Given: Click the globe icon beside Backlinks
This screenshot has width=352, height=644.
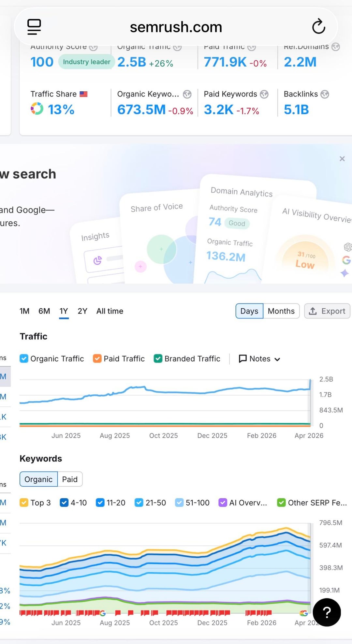Looking at the screenshot, I should click(x=325, y=94).
